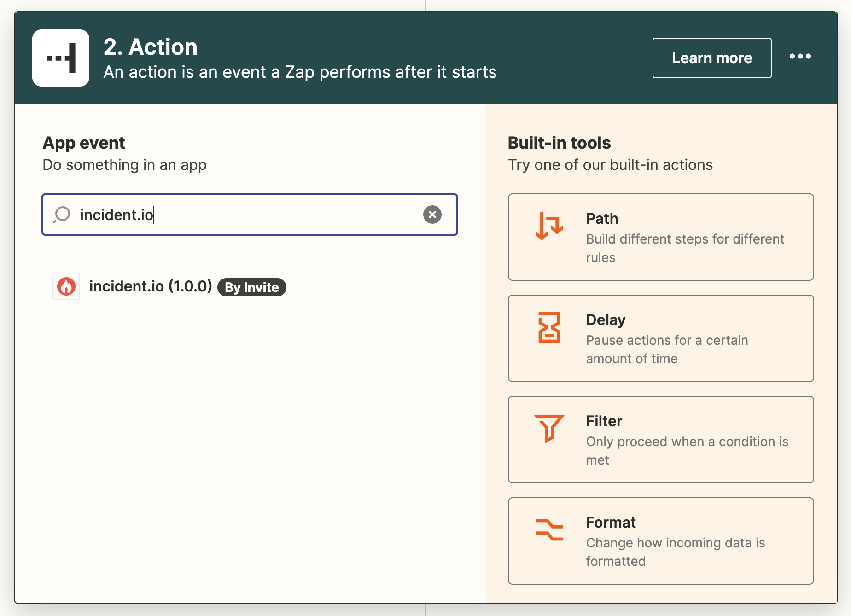Viewport: 851px width, 616px height.
Task: Click the 2. Action title text
Action: coord(151,46)
